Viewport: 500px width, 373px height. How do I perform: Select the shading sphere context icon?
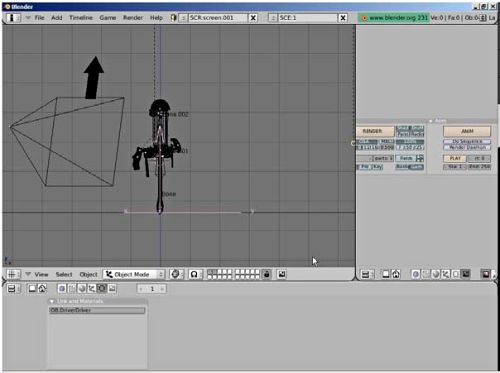coord(82,288)
